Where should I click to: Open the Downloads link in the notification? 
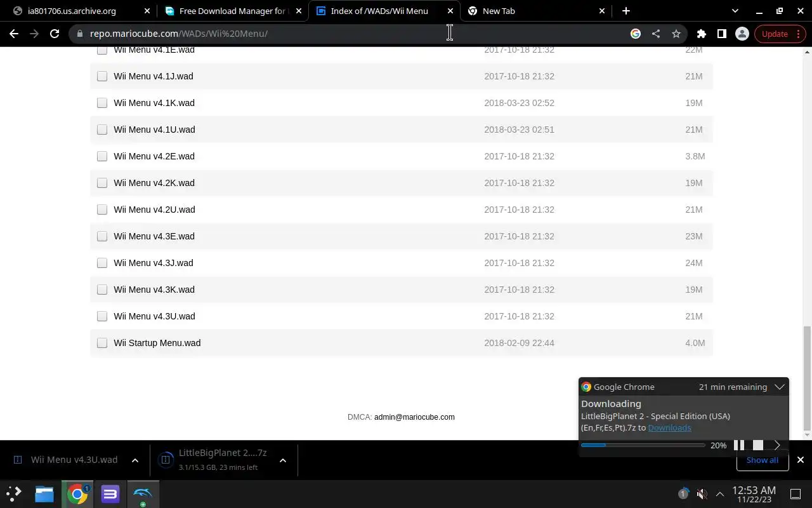click(669, 427)
